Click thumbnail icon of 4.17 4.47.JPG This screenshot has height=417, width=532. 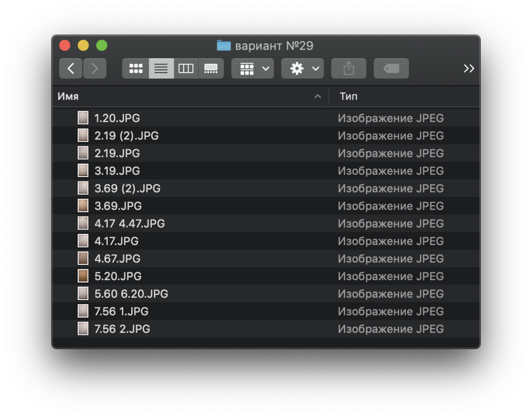click(83, 223)
